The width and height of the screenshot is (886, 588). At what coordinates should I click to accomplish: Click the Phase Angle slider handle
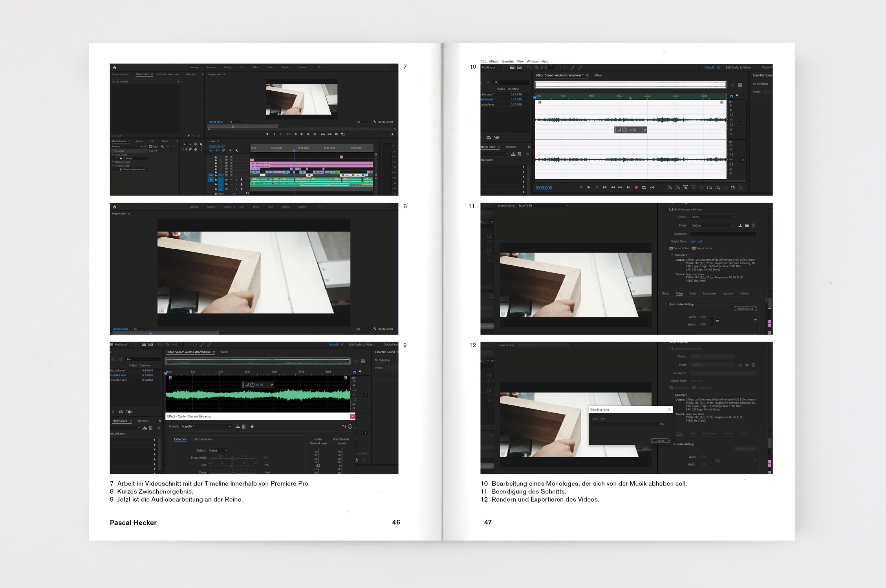tap(232, 458)
